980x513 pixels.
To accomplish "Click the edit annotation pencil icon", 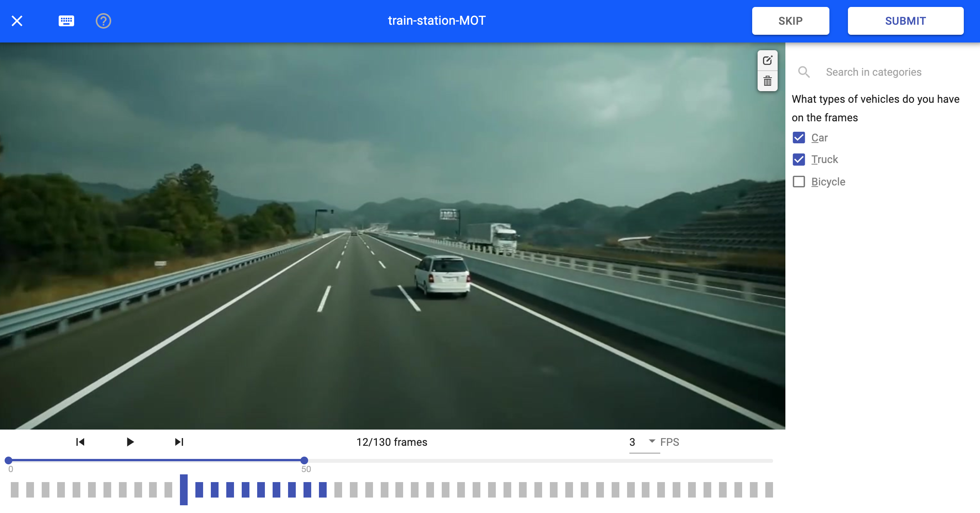I will tap(767, 60).
